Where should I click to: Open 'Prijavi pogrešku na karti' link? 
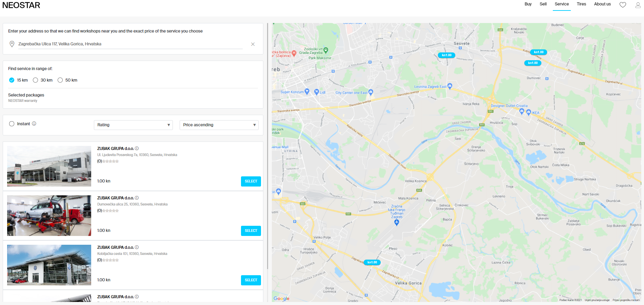[x=626, y=300]
